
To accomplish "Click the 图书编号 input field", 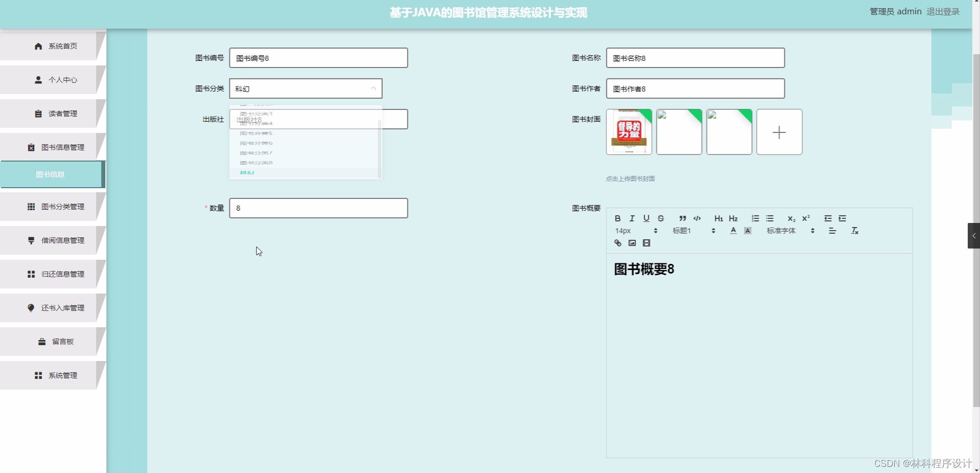I will pos(318,58).
